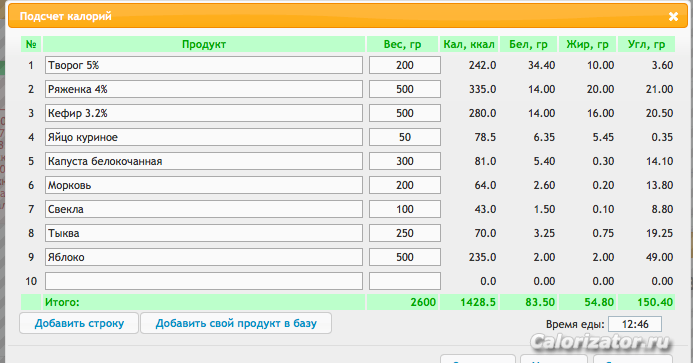
Task: Click calories value 335.0 for Ряженка
Action: (x=482, y=89)
